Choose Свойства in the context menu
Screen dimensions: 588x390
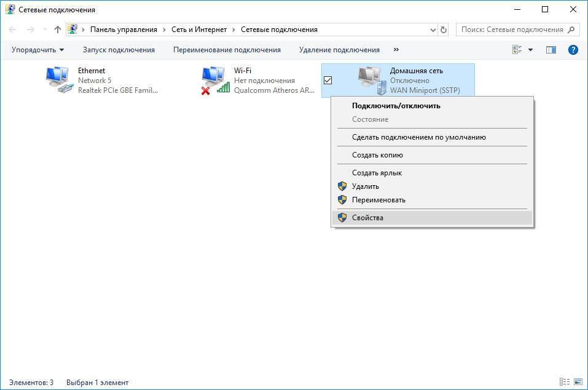[367, 218]
